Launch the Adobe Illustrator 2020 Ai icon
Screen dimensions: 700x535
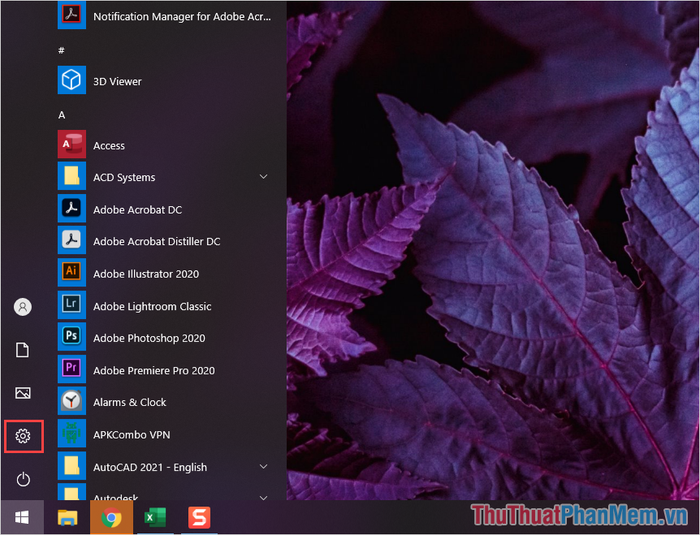click(71, 272)
